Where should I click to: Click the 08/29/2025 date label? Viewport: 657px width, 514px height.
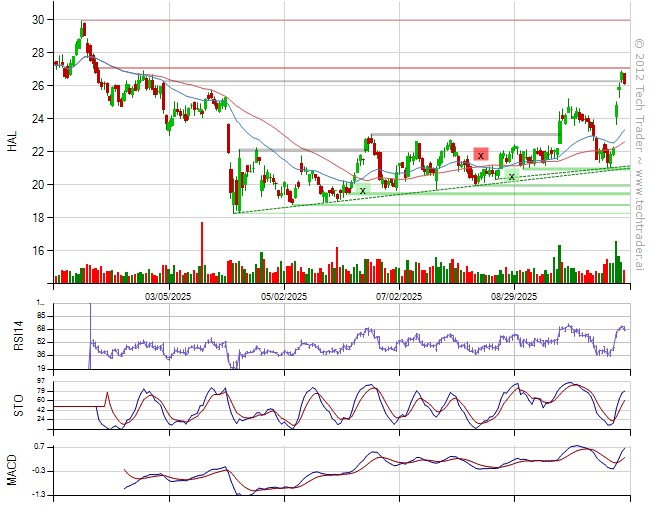click(x=515, y=297)
